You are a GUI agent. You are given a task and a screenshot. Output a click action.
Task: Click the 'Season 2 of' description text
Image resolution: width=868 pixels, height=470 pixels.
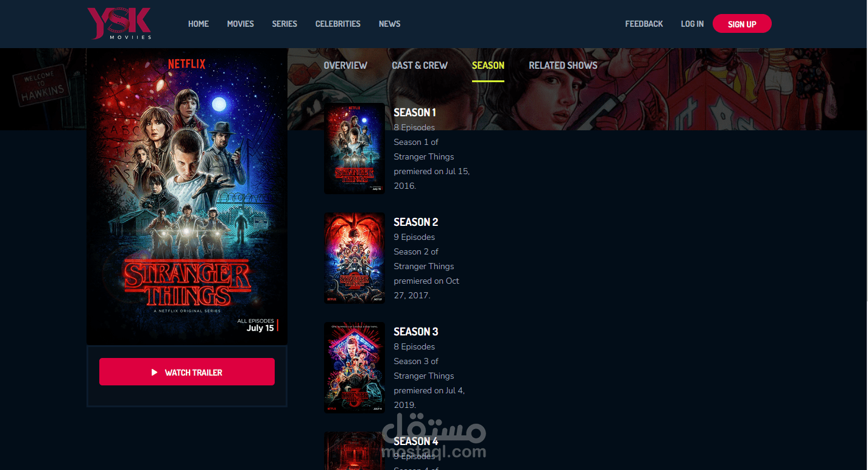[416, 252]
